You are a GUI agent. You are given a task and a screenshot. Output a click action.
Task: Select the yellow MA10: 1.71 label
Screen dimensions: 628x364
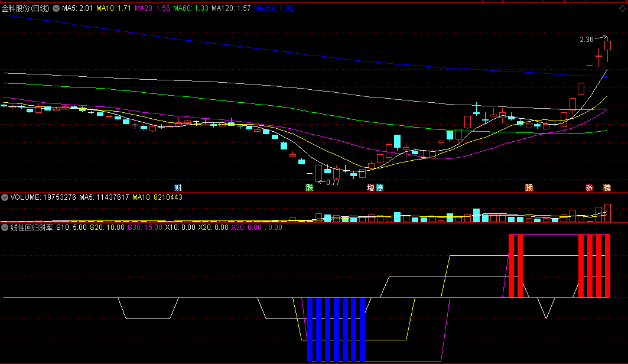tap(114, 8)
